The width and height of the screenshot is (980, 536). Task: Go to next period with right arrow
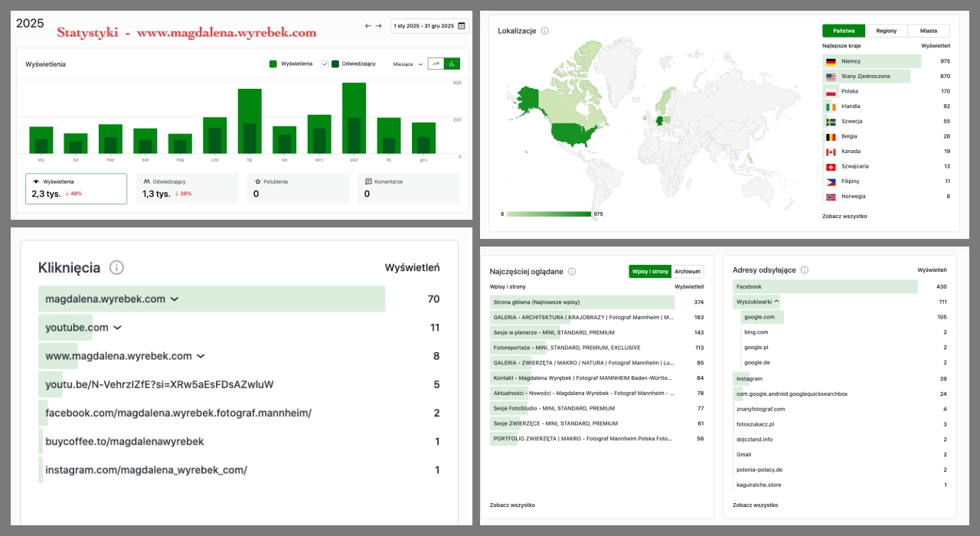pos(378,26)
